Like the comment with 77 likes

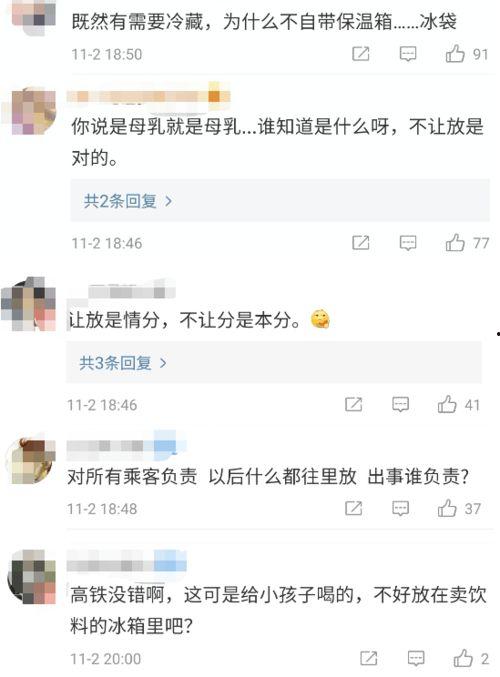click(455, 243)
